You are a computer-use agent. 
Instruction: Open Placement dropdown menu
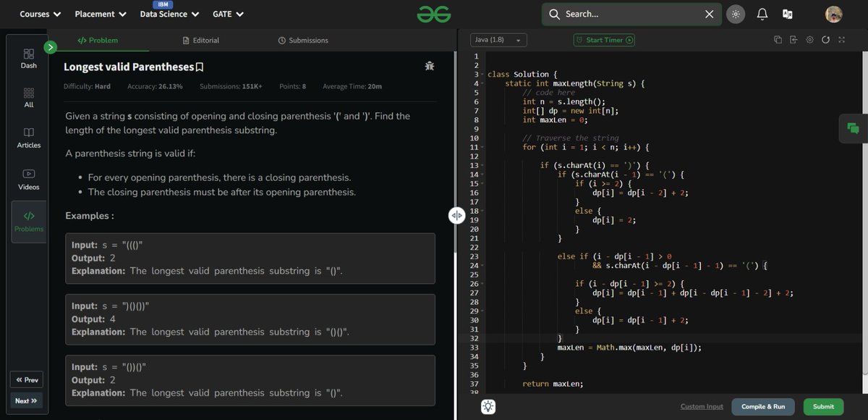[x=101, y=14]
